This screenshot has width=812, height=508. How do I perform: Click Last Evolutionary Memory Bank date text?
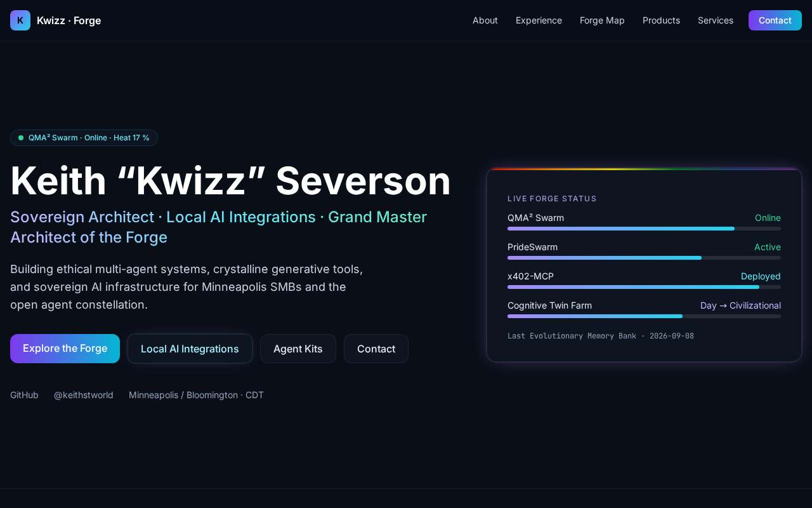(x=601, y=336)
